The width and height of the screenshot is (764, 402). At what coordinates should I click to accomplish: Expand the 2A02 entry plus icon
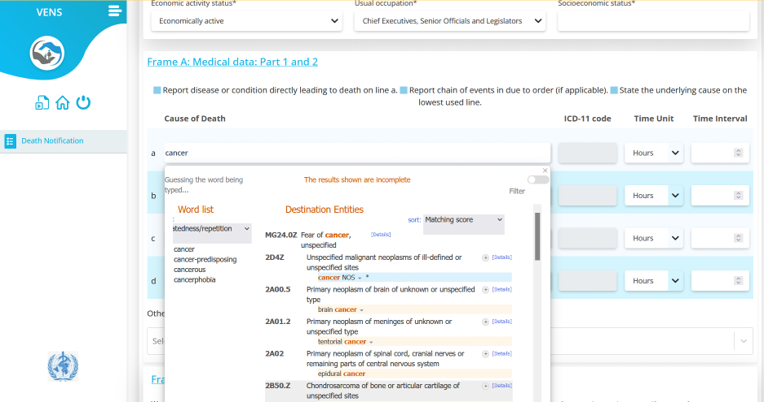(x=485, y=354)
